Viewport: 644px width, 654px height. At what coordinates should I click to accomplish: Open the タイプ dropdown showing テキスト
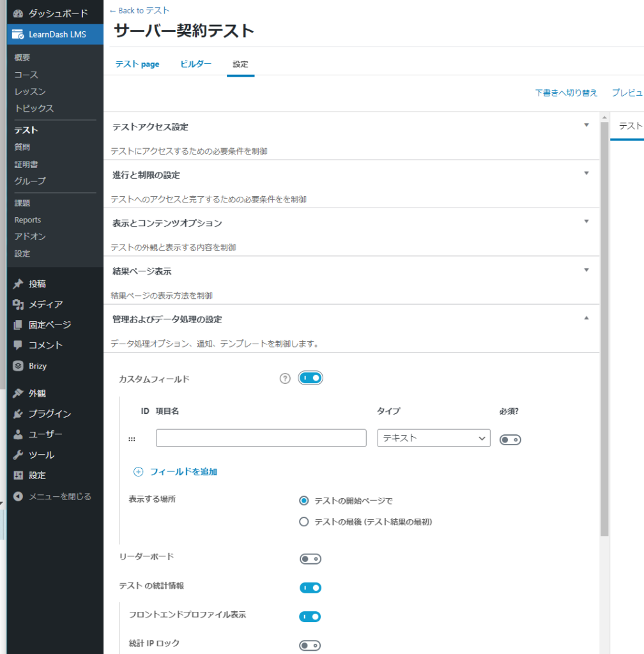433,438
